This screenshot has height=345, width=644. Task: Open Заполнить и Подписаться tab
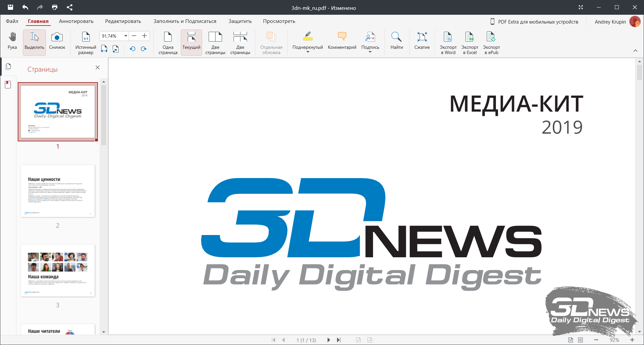185,21
